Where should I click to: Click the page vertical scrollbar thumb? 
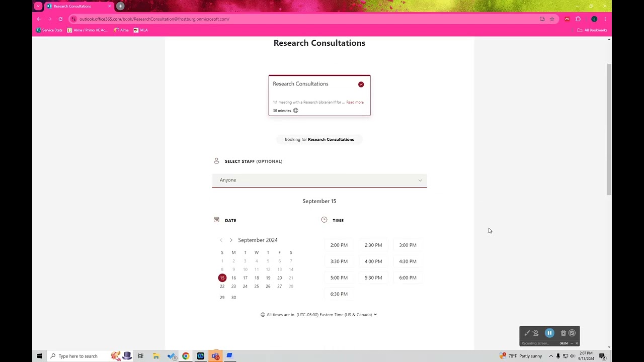[x=609, y=130]
